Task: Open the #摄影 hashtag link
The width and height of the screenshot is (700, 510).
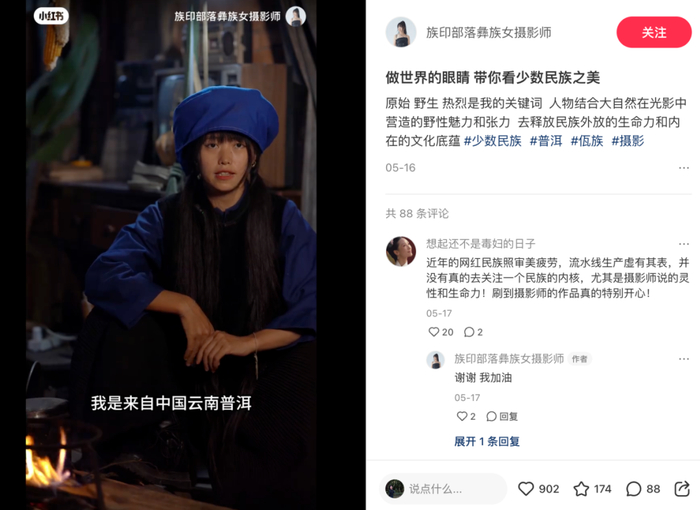Action: [627, 141]
